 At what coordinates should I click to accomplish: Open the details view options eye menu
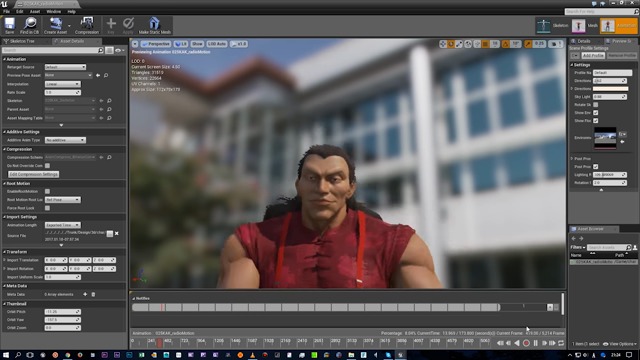pyautogui.click(x=120, y=51)
